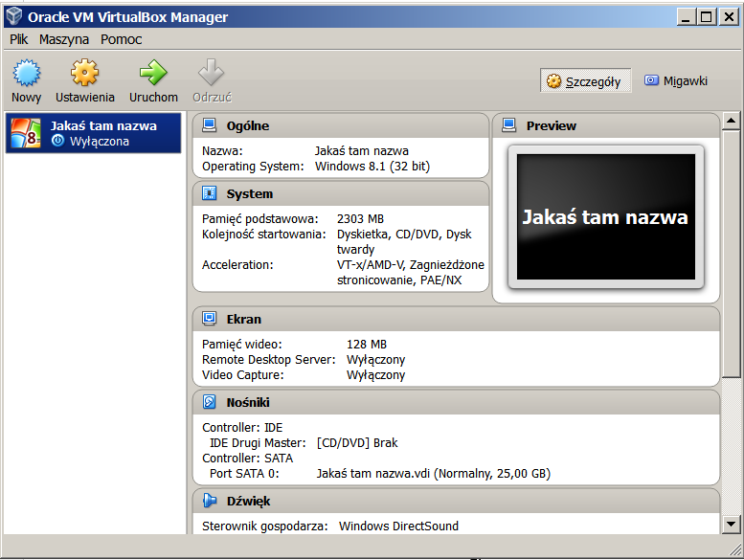
Task: Click the 'Remote Desktop Server:' label
Action: click(268, 359)
